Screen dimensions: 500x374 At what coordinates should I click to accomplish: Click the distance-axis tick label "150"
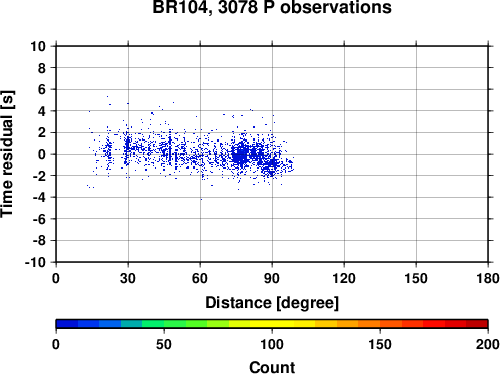point(416,278)
